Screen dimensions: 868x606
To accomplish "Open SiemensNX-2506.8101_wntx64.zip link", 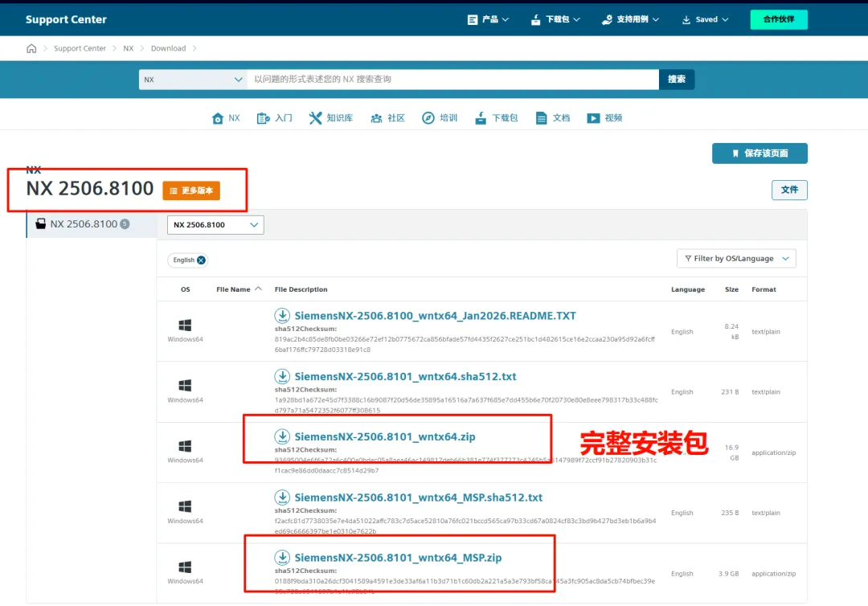I will pyautogui.click(x=385, y=436).
